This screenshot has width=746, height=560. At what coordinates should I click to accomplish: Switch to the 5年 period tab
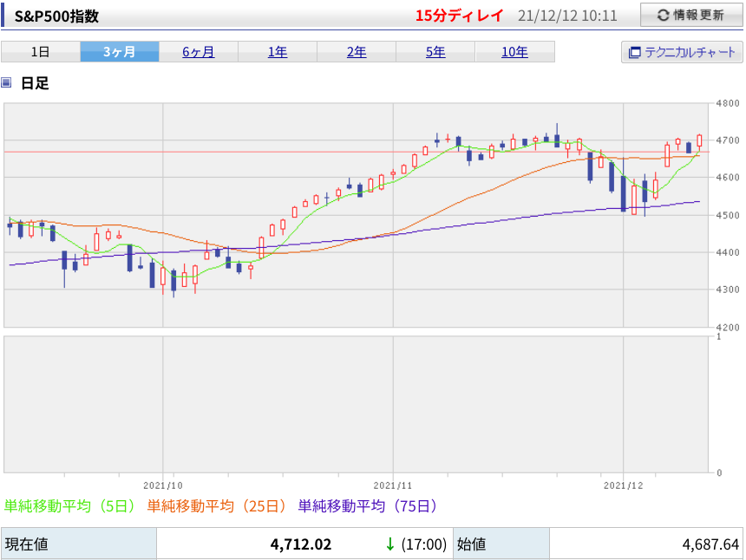(x=435, y=51)
